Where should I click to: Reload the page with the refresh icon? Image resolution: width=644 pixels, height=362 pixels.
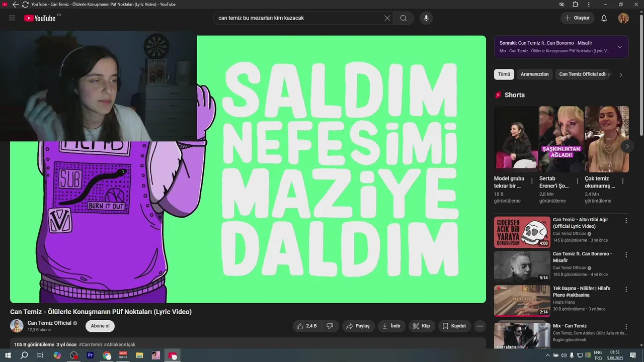pos(25,5)
